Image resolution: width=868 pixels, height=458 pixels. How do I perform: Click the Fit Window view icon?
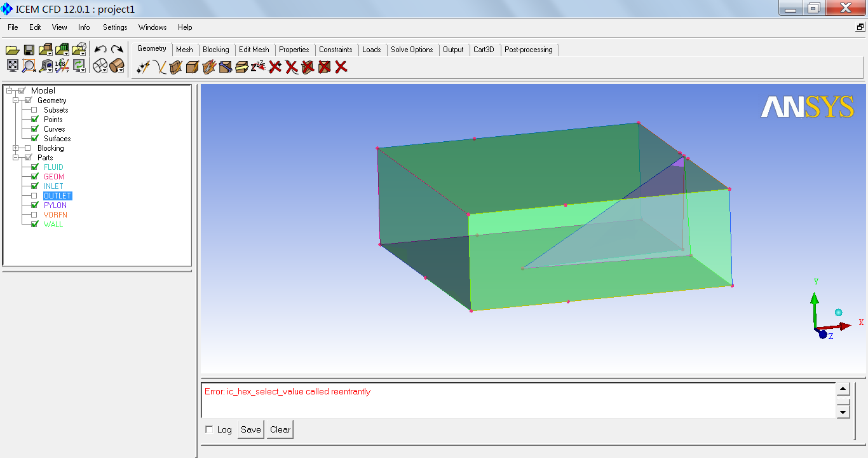pyautogui.click(x=12, y=66)
